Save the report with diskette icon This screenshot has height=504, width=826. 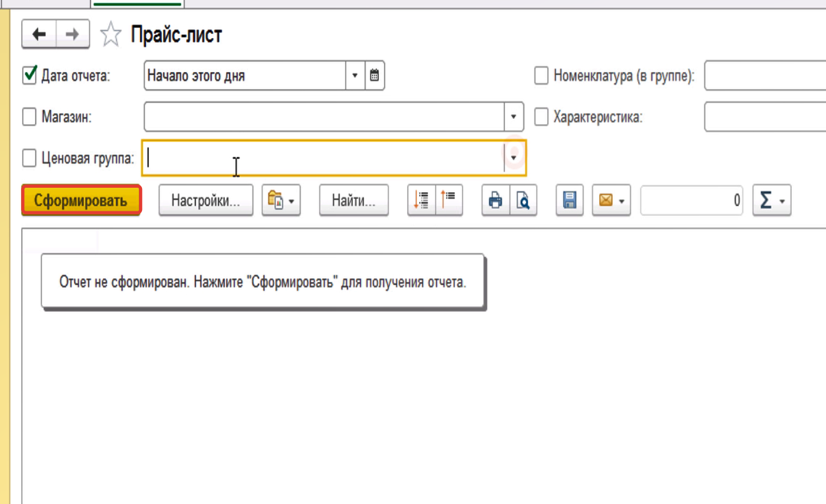pyautogui.click(x=569, y=201)
